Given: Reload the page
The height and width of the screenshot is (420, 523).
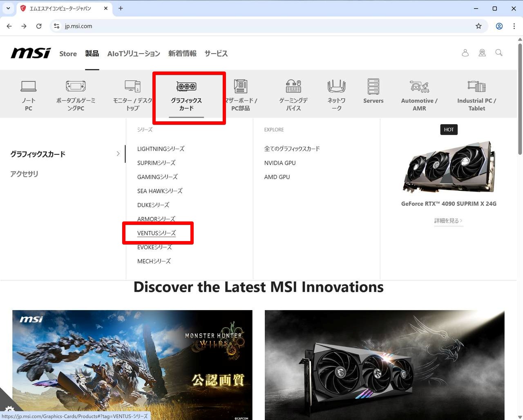Looking at the screenshot, I should 39,26.
